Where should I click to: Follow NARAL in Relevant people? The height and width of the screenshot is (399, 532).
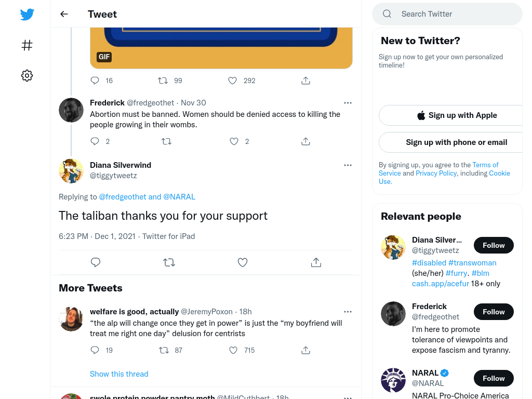(x=494, y=378)
